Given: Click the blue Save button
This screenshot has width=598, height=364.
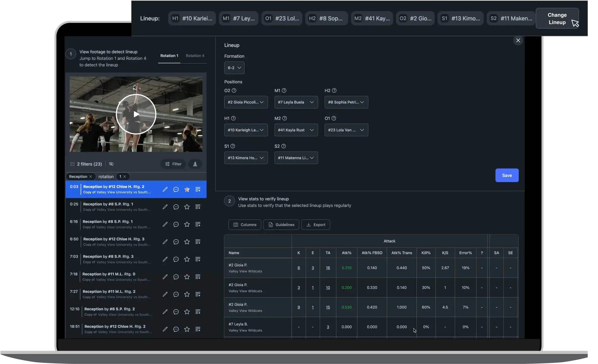Looking at the screenshot, I should point(507,175).
